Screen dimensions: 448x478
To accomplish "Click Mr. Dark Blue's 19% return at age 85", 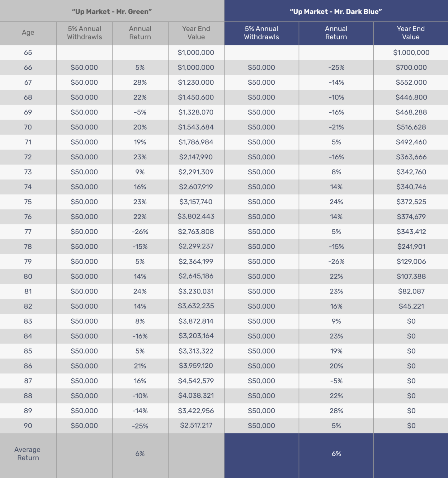I will [336, 351].
